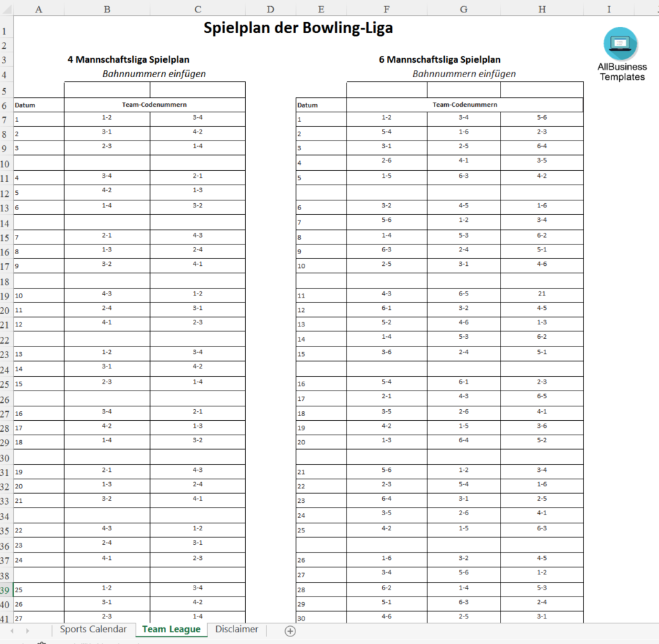Select column B header
The width and height of the screenshot is (659, 644).
(107, 9)
